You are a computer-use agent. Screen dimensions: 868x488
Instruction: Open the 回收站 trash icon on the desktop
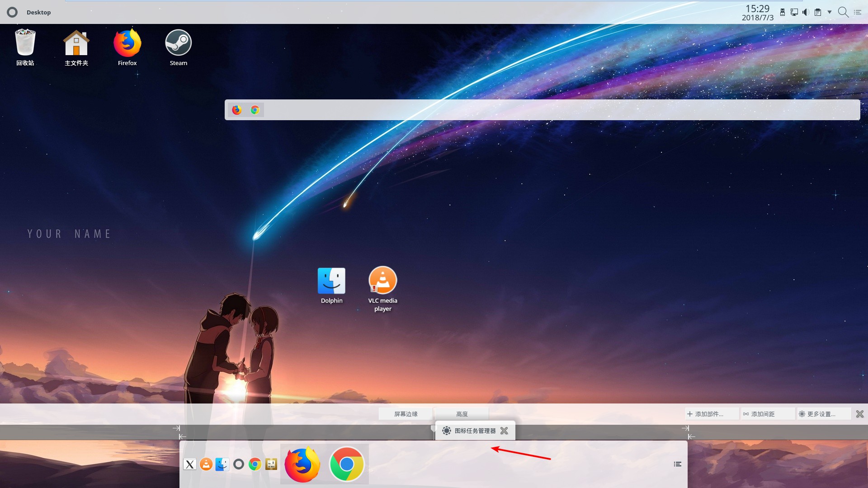point(25,47)
